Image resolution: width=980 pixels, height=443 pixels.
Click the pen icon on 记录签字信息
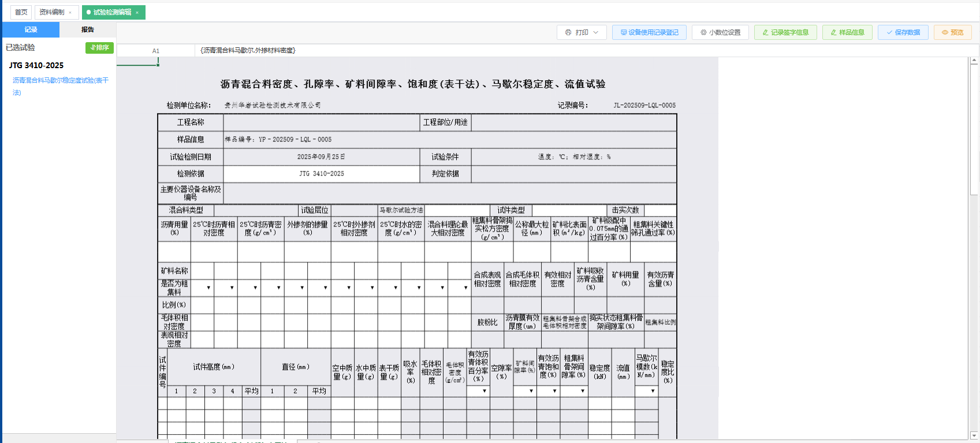pos(766,32)
